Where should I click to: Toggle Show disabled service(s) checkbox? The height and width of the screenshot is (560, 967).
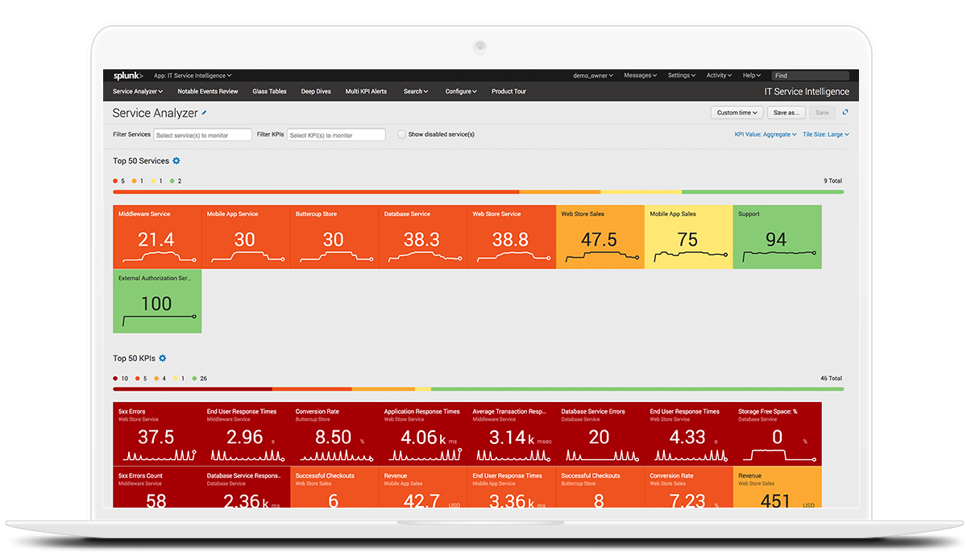401,135
